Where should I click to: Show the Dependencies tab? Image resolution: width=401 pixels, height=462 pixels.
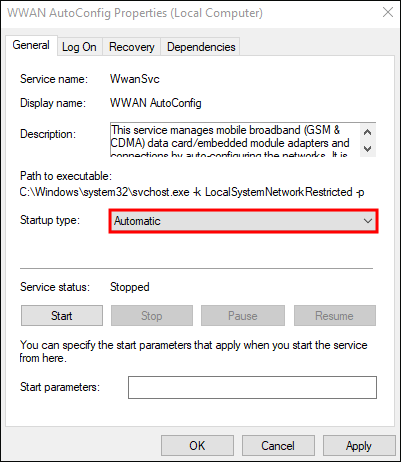(x=201, y=47)
